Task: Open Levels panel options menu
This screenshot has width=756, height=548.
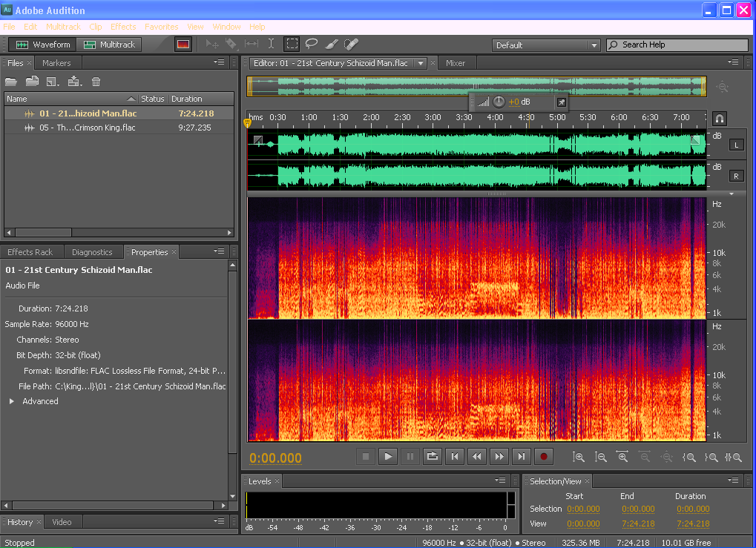Action: pos(502,480)
